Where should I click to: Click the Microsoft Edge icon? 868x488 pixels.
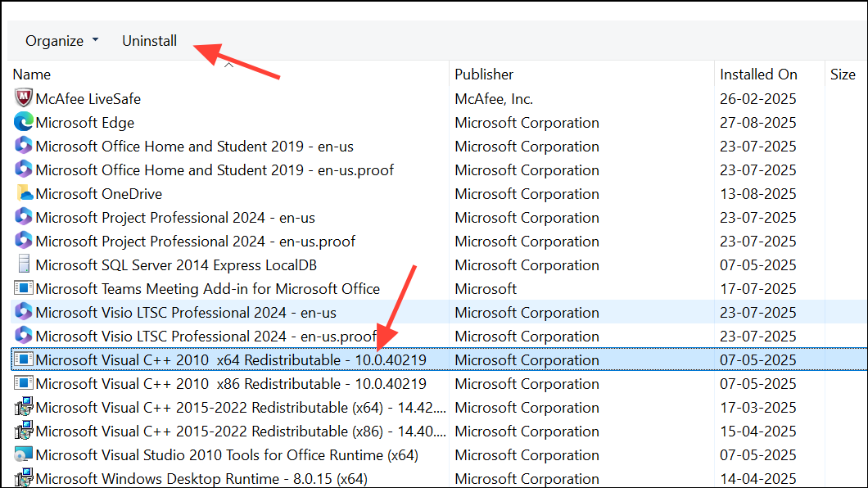[x=23, y=122]
